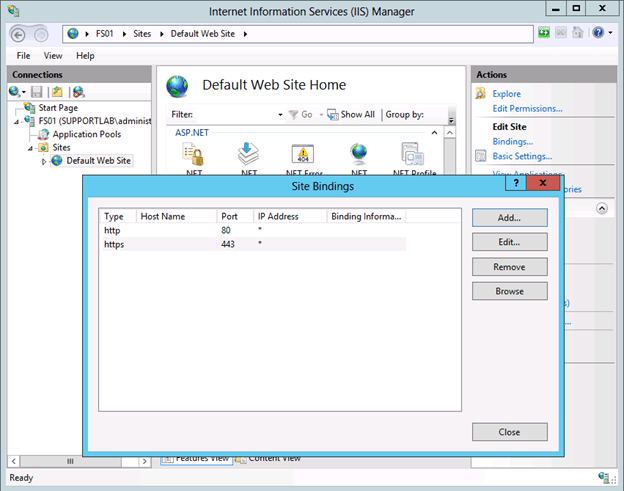This screenshot has height=491, width=624.
Task: Click the green Refresh page icon
Action: pos(544,33)
